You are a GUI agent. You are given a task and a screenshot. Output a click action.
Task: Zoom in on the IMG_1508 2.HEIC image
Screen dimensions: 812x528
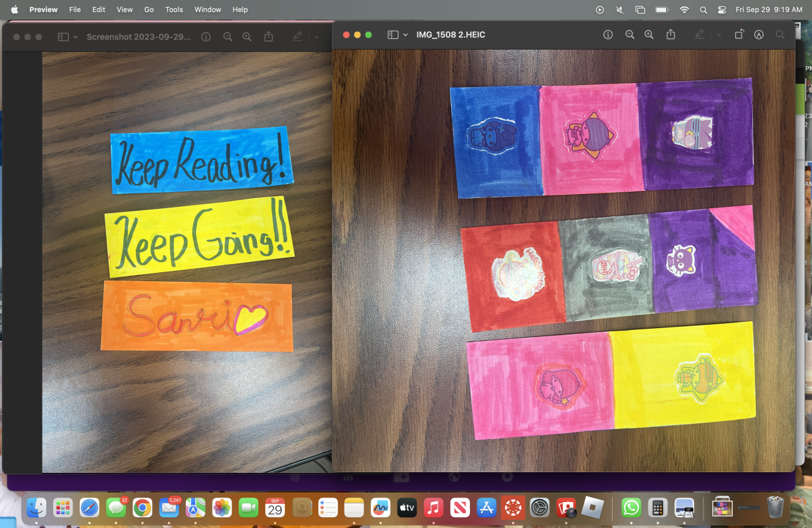click(649, 35)
